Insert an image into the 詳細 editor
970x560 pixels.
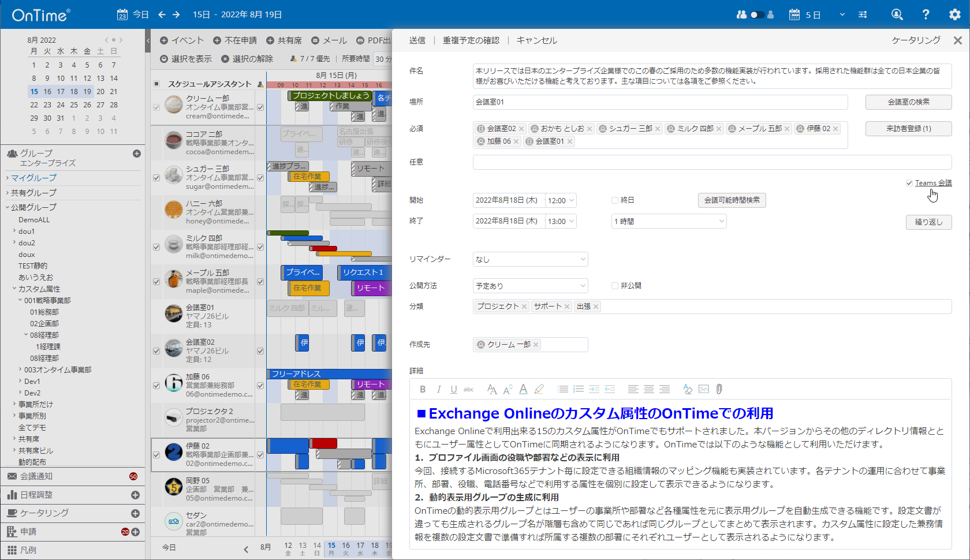click(703, 389)
